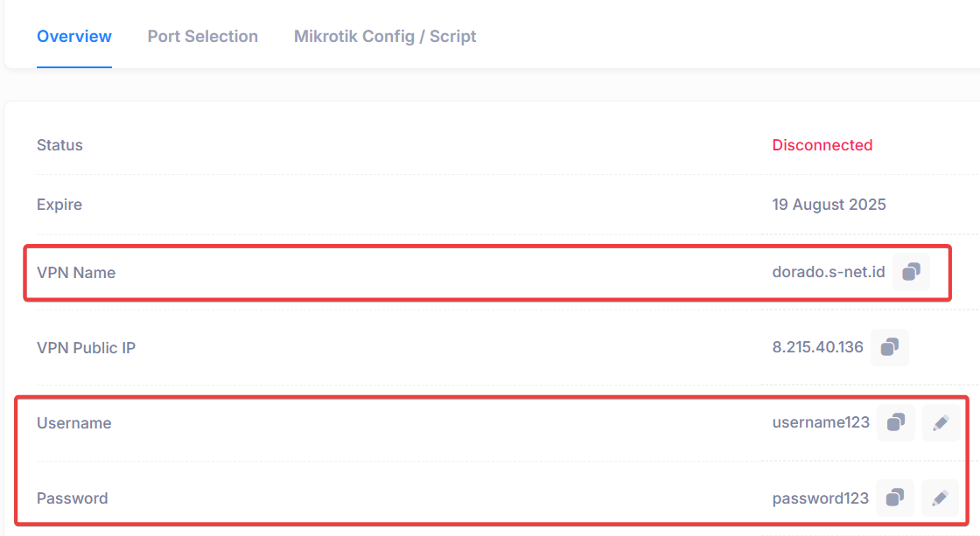Click the Status row label
This screenshot has height=536, width=980.
pos(59,145)
